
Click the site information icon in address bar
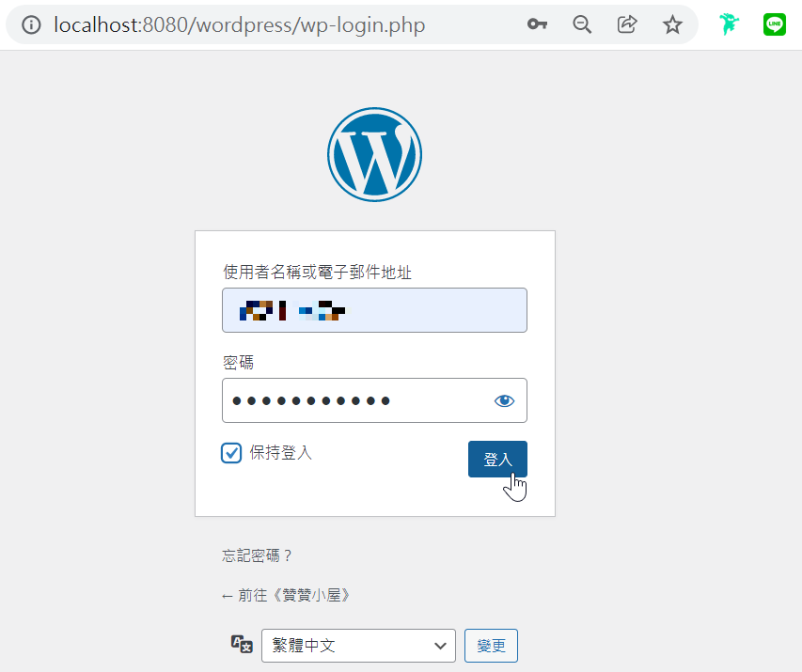(31, 24)
